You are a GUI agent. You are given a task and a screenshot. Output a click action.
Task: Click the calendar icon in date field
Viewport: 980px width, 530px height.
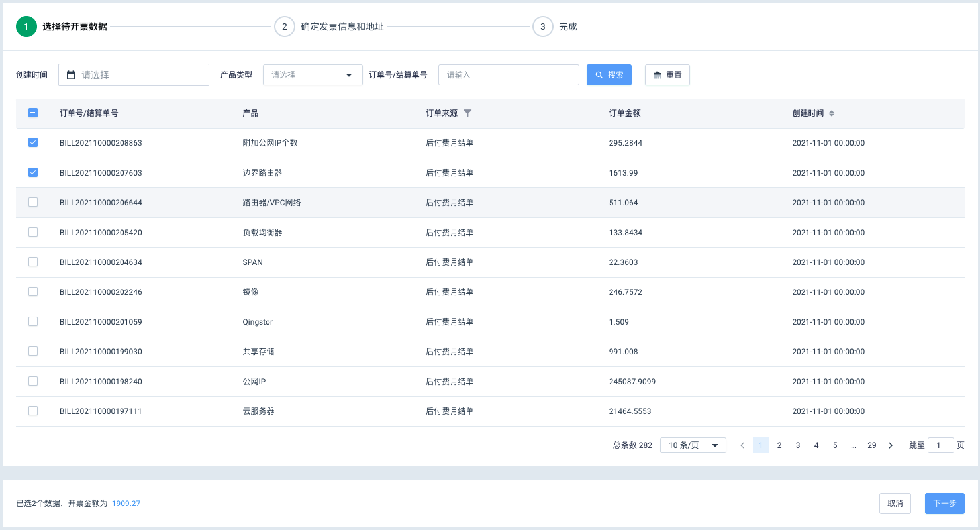pos(71,75)
